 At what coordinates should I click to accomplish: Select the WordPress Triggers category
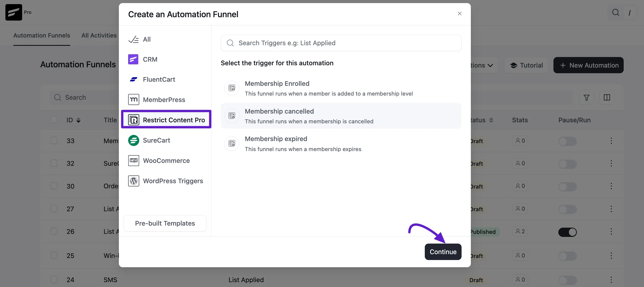(x=166, y=181)
